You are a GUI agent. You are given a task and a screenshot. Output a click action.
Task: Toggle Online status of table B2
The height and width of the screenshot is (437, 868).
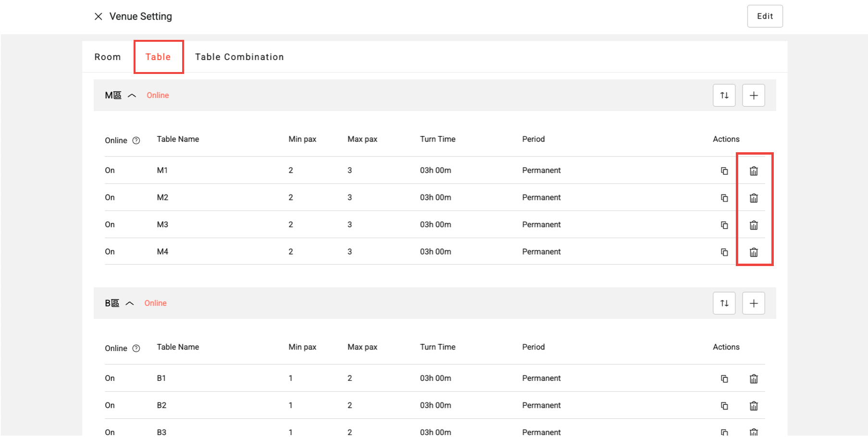pos(110,405)
